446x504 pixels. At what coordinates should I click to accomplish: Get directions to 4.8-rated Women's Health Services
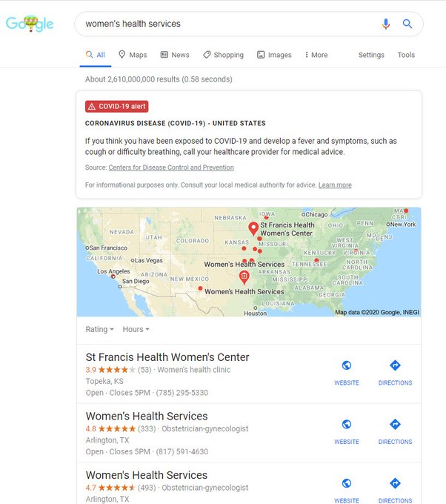click(x=395, y=431)
